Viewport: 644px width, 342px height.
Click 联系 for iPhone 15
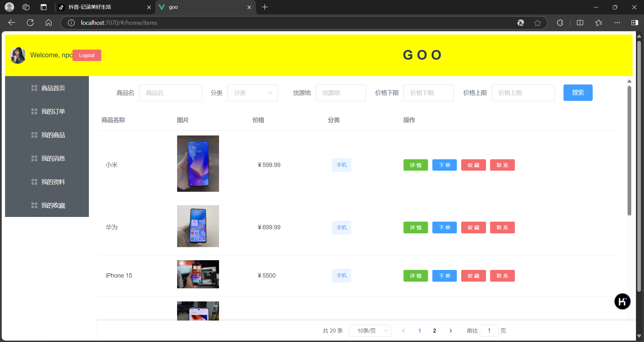point(502,276)
